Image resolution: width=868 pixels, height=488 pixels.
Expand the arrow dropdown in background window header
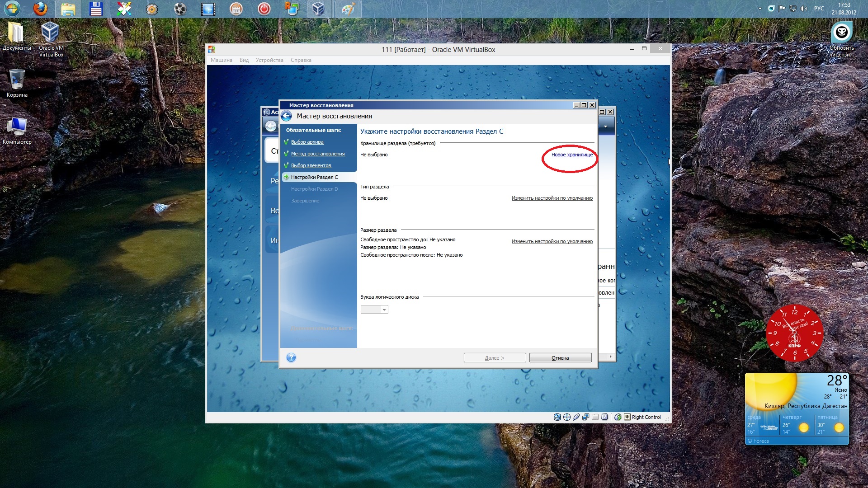pos(605,127)
